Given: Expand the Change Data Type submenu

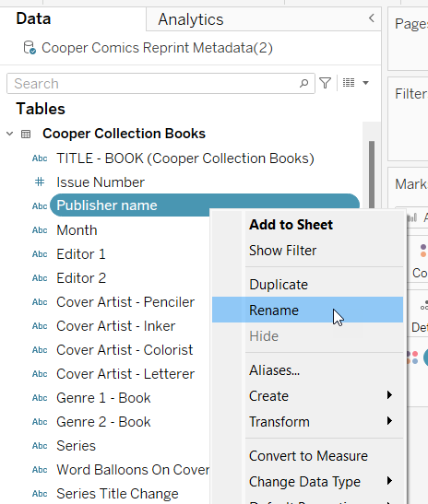Looking at the screenshot, I should click(389, 481).
